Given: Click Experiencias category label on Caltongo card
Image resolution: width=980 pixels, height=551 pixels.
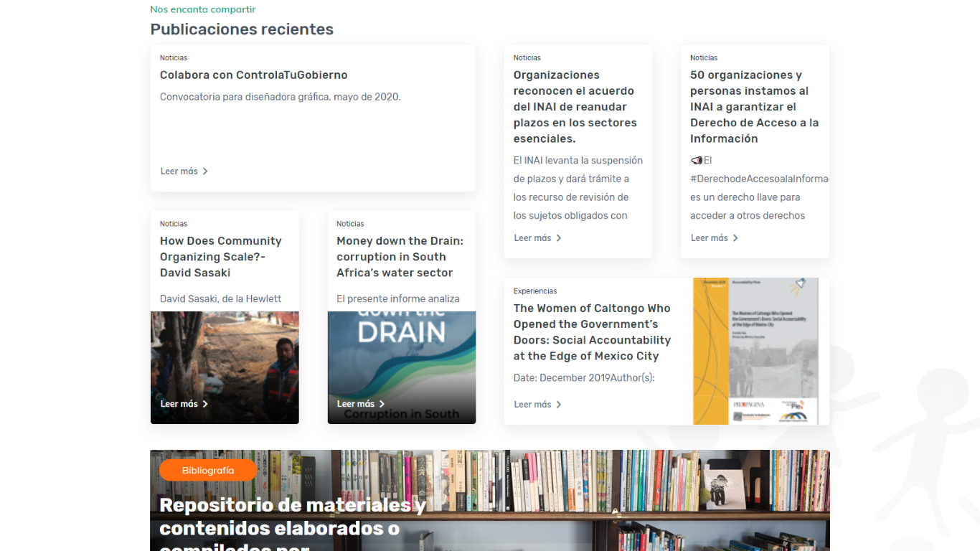Looking at the screenshot, I should pyautogui.click(x=534, y=291).
